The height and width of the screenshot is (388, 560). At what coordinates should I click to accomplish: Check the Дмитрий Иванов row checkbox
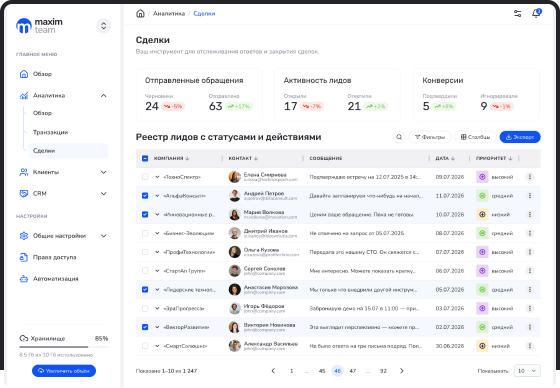point(145,233)
